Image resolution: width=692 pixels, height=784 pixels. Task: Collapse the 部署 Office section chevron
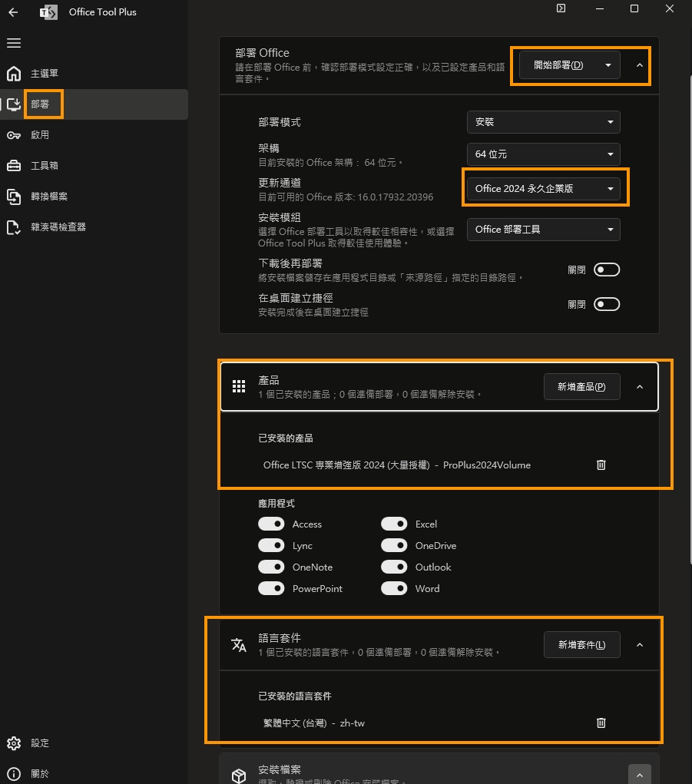640,65
